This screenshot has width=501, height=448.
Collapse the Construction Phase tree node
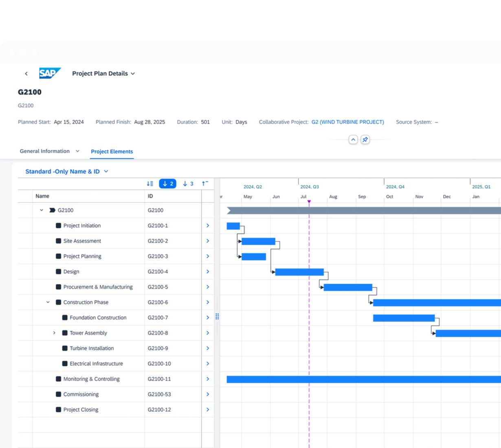[48, 302]
